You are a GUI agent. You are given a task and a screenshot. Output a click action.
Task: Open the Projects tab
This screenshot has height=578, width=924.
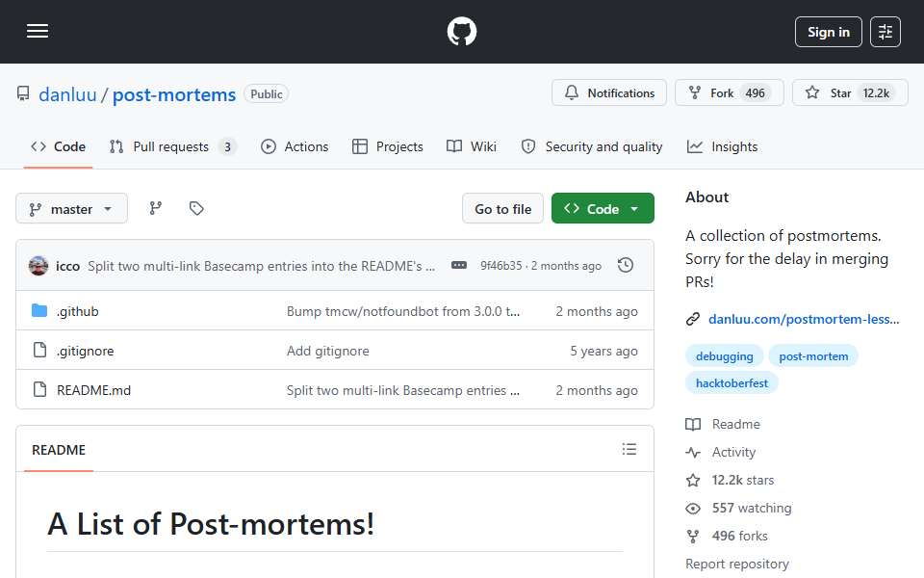coord(387,146)
